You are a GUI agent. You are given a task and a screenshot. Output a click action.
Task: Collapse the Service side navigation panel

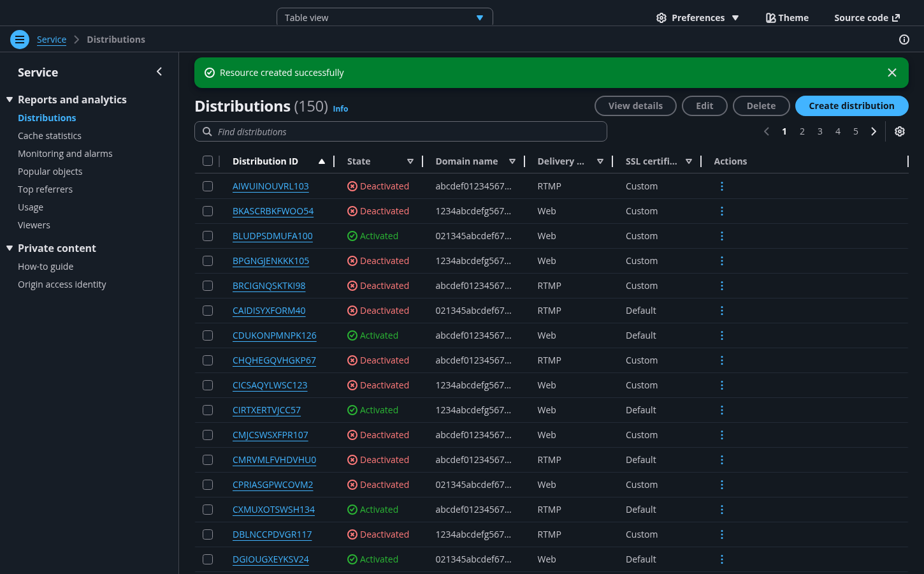(159, 72)
